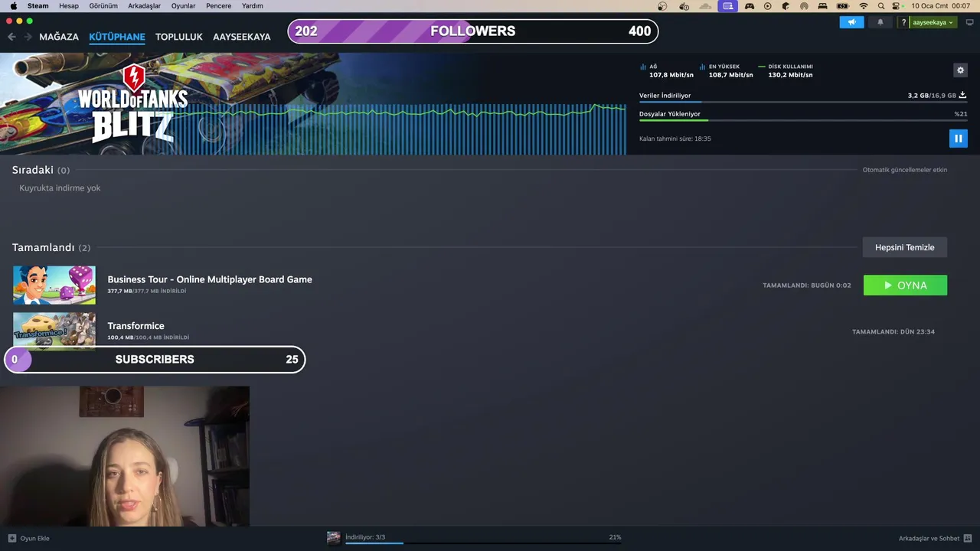
Task: Click the DİSK KULLANIMI stat
Action: (786, 71)
